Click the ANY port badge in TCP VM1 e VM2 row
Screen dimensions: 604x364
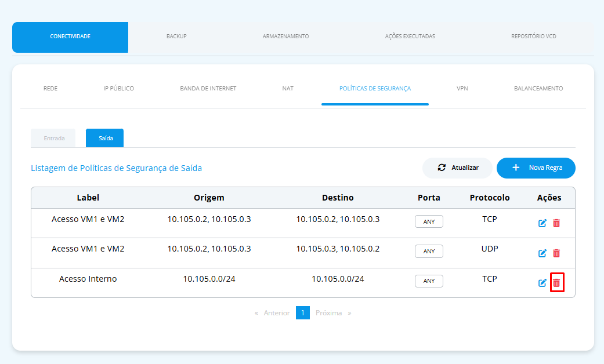point(429,221)
